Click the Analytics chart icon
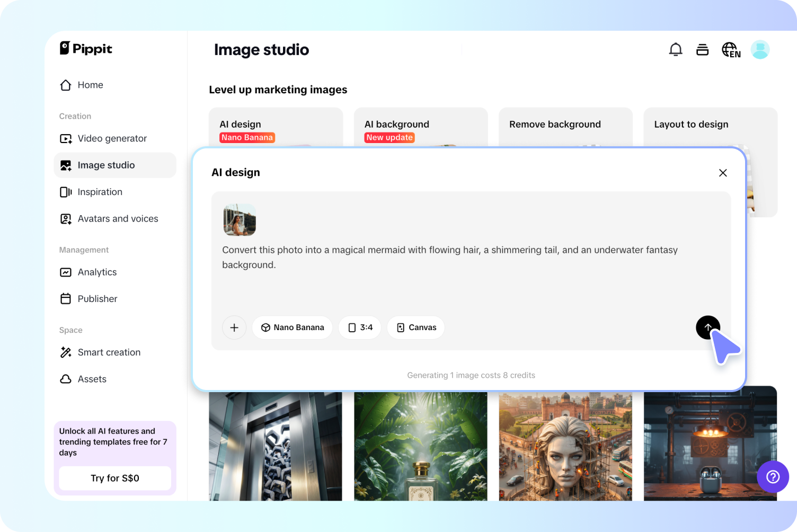The width and height of the screenshot is (797, 532). click(66, 272)
